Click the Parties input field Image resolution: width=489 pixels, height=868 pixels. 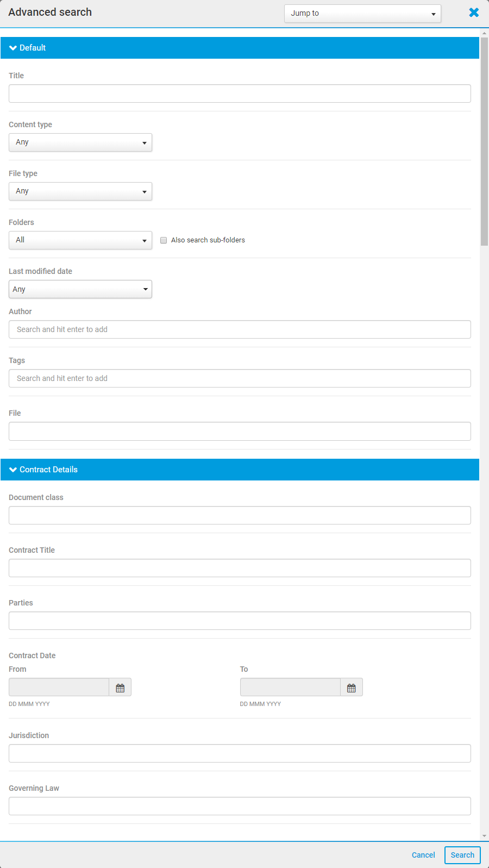click(240, 621)
